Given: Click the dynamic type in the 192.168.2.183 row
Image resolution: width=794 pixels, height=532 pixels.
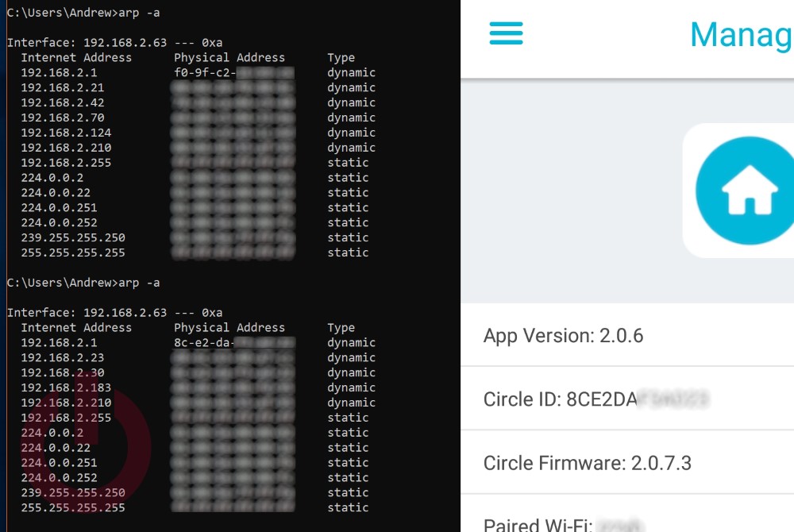Looking at the screenshot, I should (x=351, y=387).
